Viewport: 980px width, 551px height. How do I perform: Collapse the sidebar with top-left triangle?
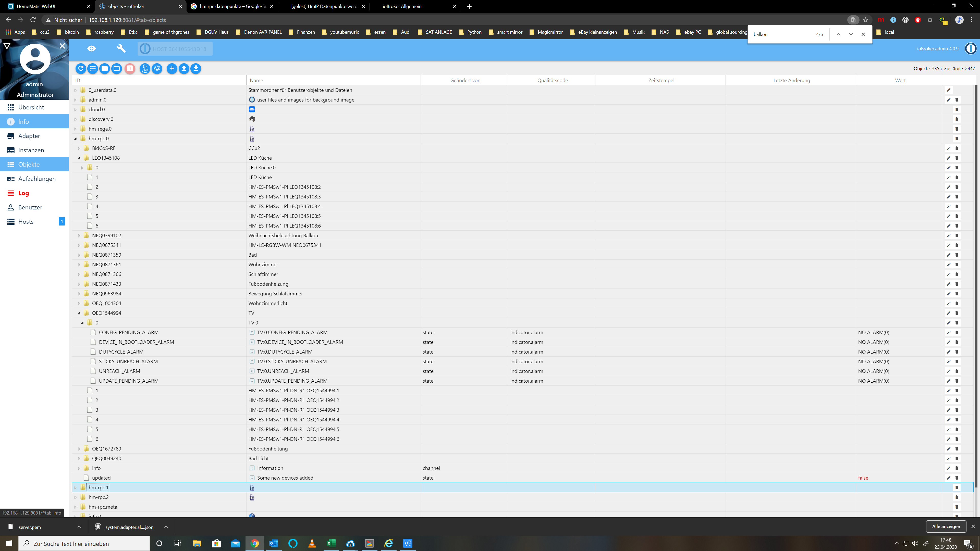click(7, 46)
